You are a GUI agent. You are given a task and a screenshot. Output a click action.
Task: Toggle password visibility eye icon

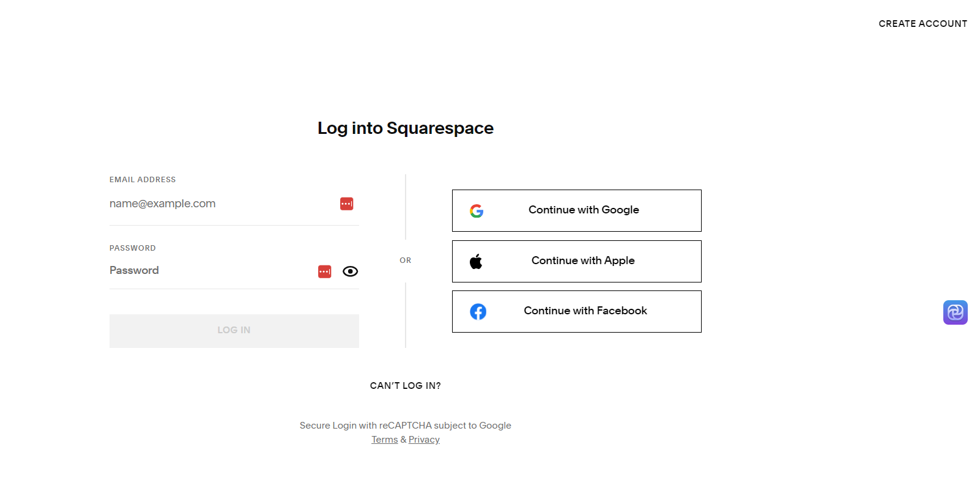pos(351,271)
